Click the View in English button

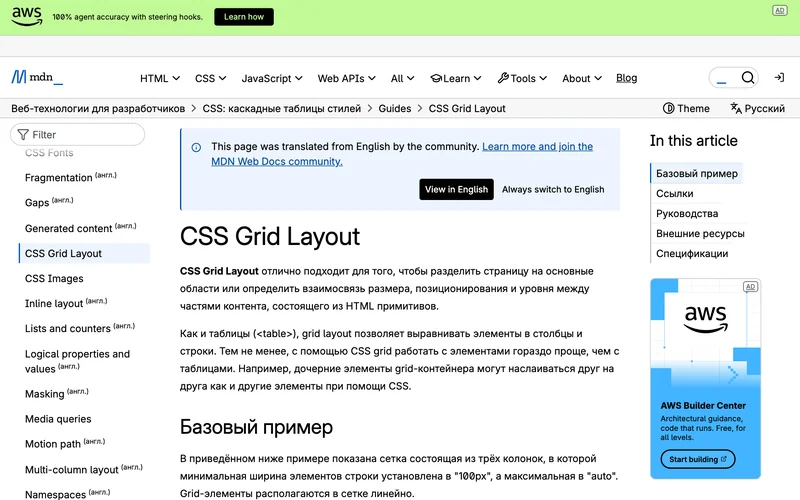[x=456, y=189]
